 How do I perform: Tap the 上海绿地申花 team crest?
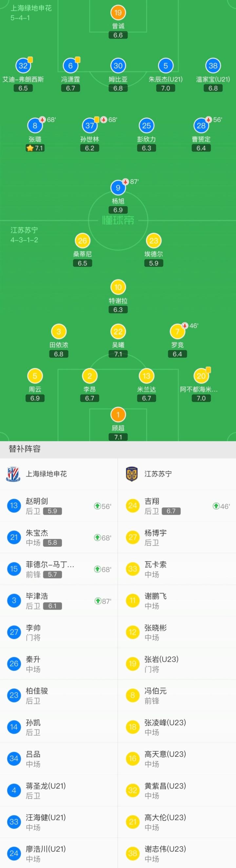(13, 474)
